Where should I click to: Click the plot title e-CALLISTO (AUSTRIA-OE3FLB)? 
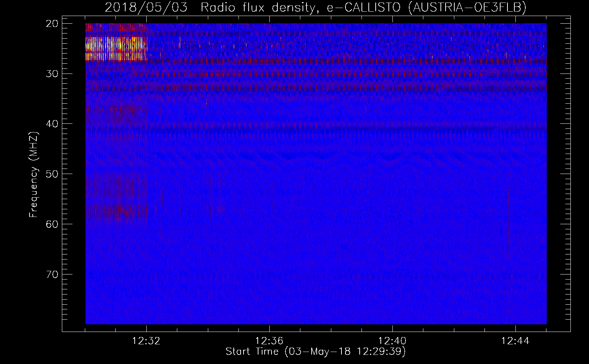coord(426,7)
